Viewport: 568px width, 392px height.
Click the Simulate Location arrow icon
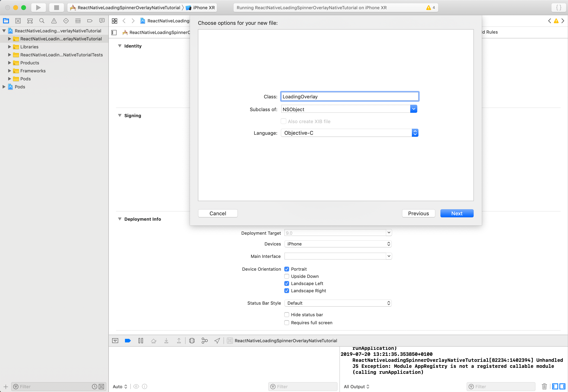pyautogui.click(x=217, y=341)
